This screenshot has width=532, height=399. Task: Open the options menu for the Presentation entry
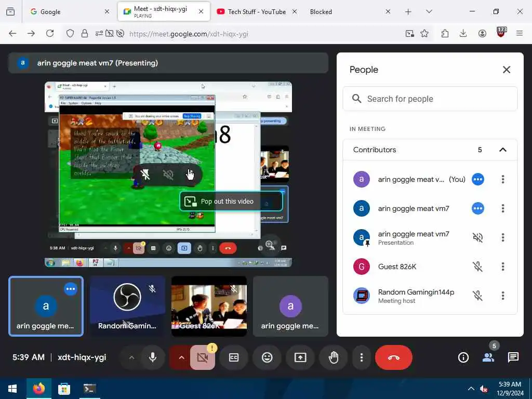(x=503, y=237)
